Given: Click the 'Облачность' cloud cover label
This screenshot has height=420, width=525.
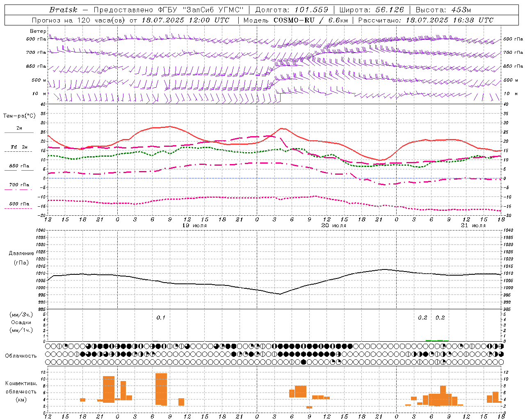Looking at the screenshot, I should (21, 356).
